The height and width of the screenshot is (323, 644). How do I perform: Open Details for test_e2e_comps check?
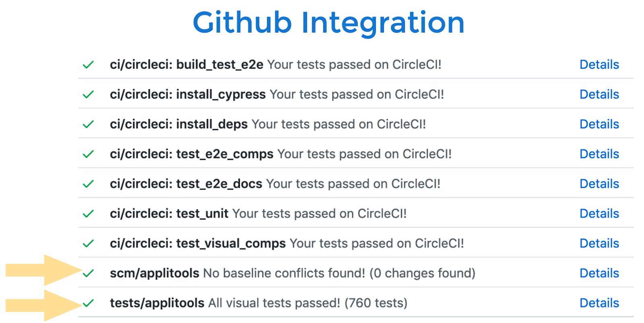tap(599, 154)
